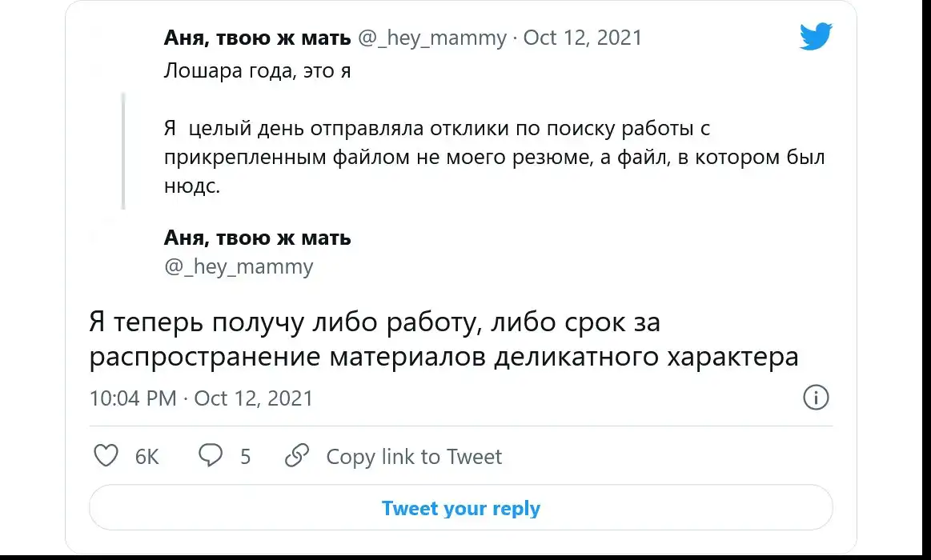The width and height of the screenshot is (931, 560).
Task: Click the Copy link to Tweet text
Action: (414, 457)
